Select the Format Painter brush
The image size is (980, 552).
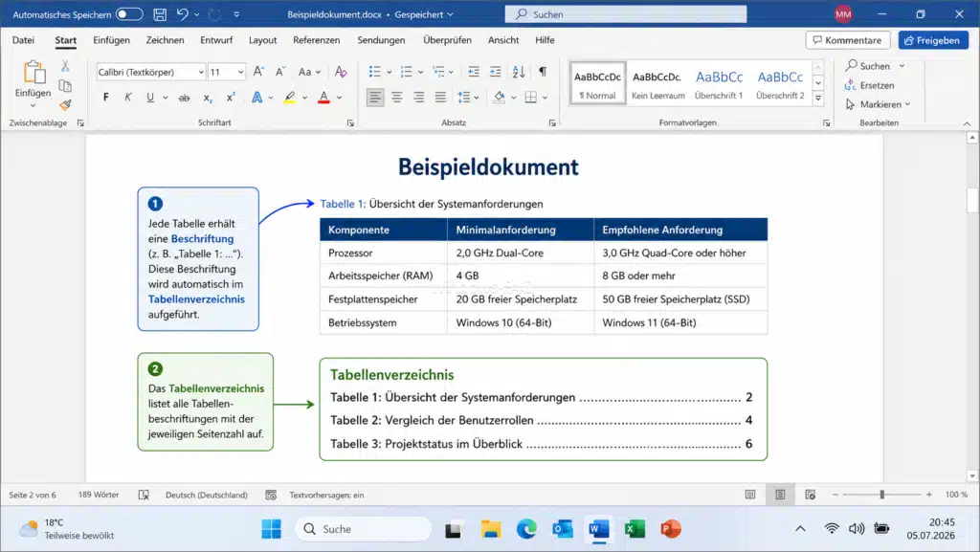pyautogui.click(x=65, y=105)
